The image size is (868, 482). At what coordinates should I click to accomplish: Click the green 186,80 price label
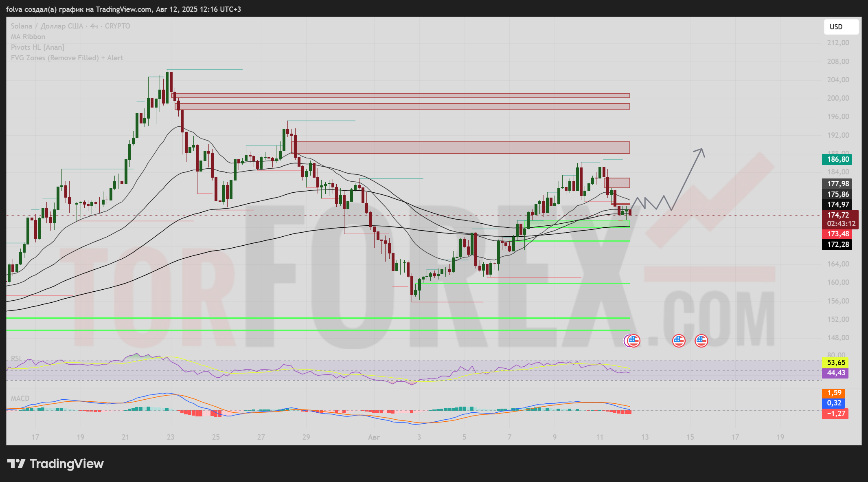[837, 159]
